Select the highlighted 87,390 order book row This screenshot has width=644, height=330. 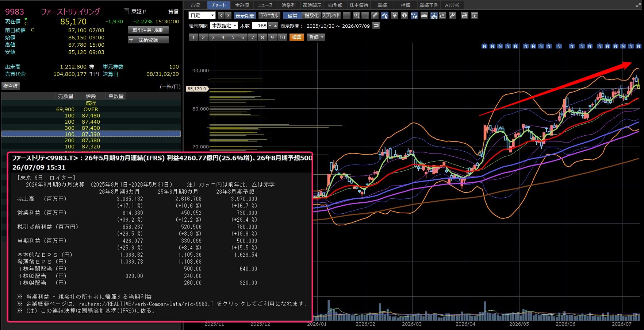pos(91,134)
